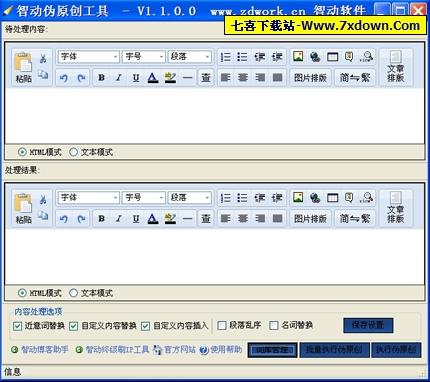Click the 粘贴 paste icon in the lower editor

(23, 208)
